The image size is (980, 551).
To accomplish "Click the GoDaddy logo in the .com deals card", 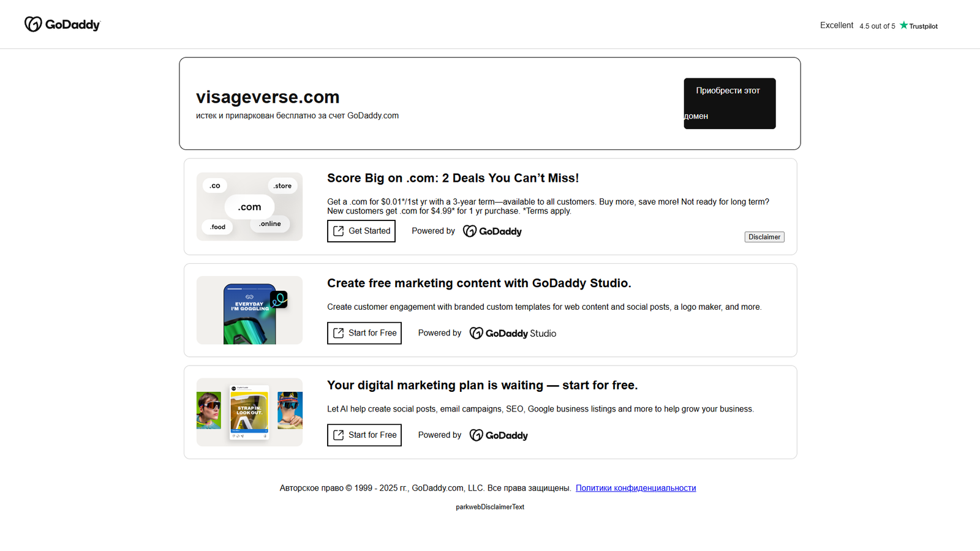I will click(492, 231).
